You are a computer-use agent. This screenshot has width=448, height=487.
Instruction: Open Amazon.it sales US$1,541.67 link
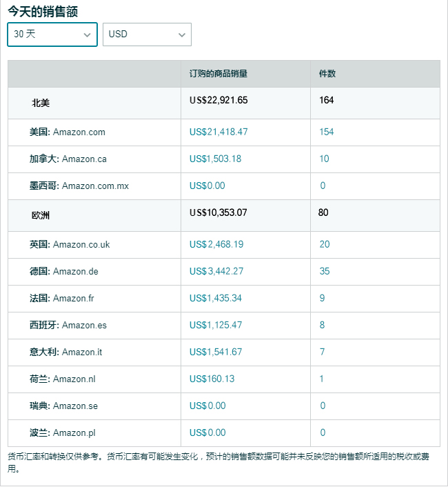pyautogui.click(x=216, y=352)
